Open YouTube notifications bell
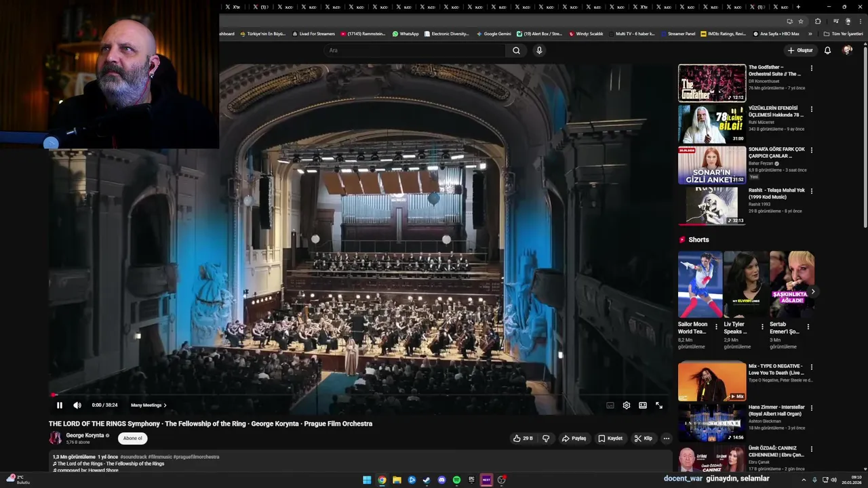Viewport: 868px width, 488px height. coord(827,50)
